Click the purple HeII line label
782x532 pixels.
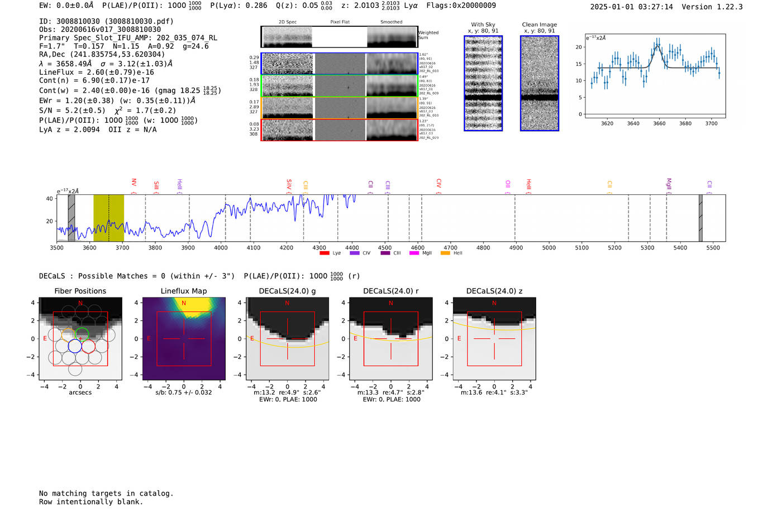[179, 185]
